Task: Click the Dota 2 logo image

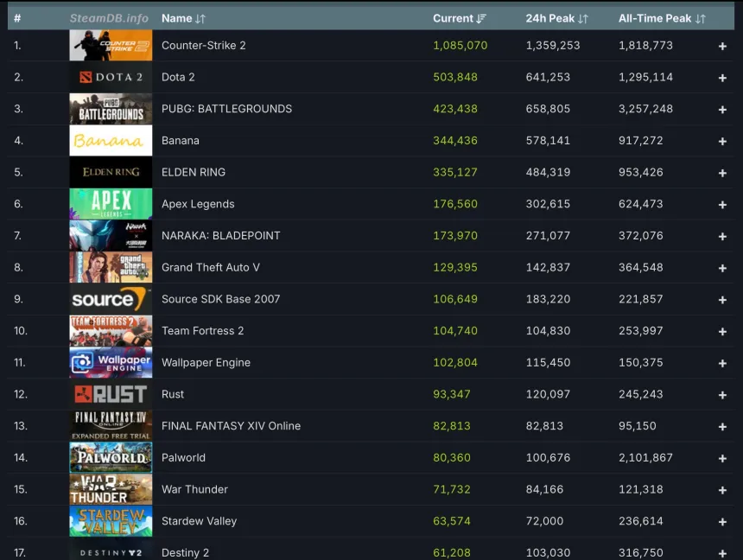Action: [x=111, y=78]
